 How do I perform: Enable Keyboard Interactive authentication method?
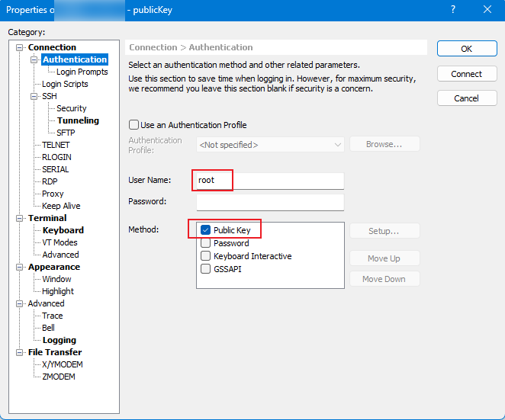click(x=205, y=256)
